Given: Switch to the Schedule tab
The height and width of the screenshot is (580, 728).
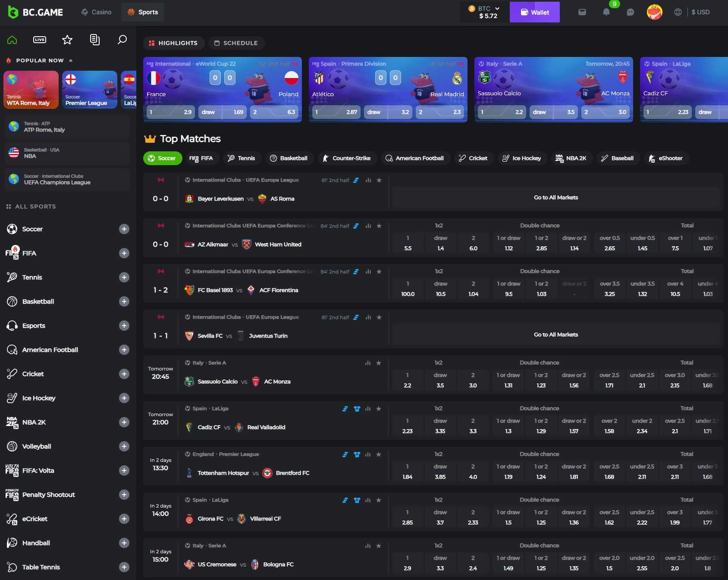Looking at the screenshot, I should [x=236, y=43].
